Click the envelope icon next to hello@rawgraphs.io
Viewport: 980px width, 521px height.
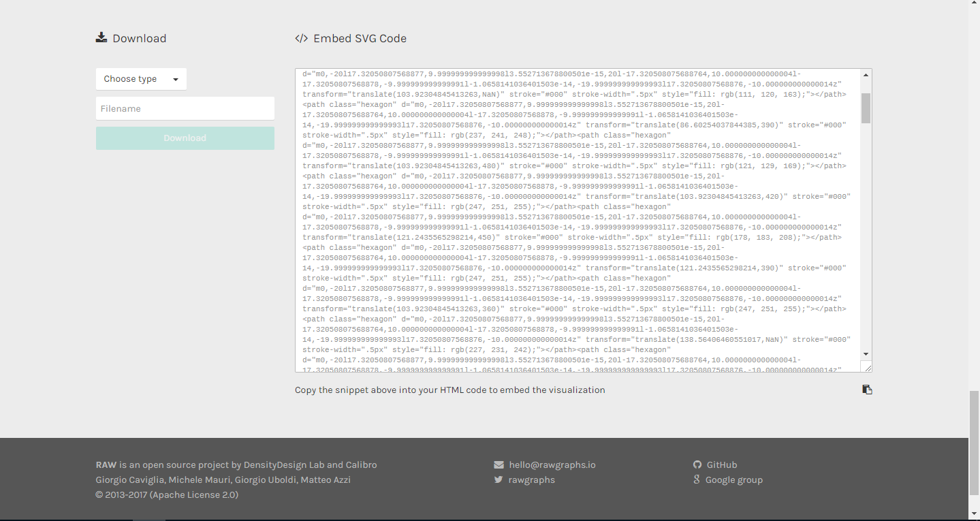pos(499,465)
